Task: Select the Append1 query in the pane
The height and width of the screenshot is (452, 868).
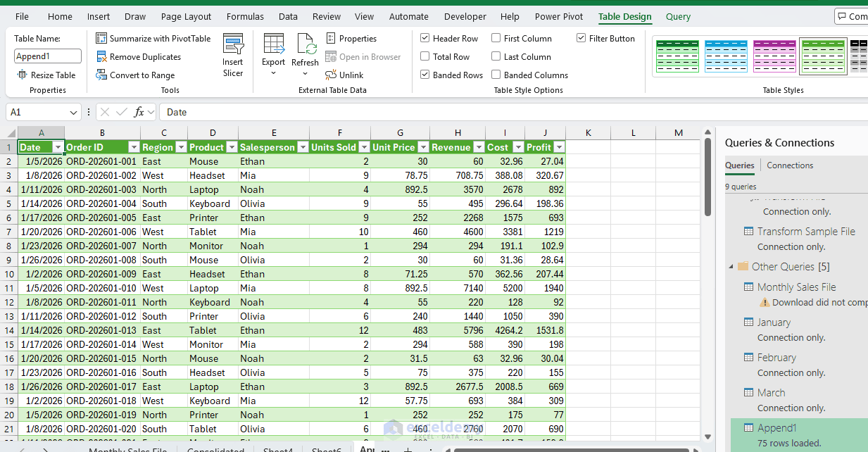Action: (x=799, y=435)
